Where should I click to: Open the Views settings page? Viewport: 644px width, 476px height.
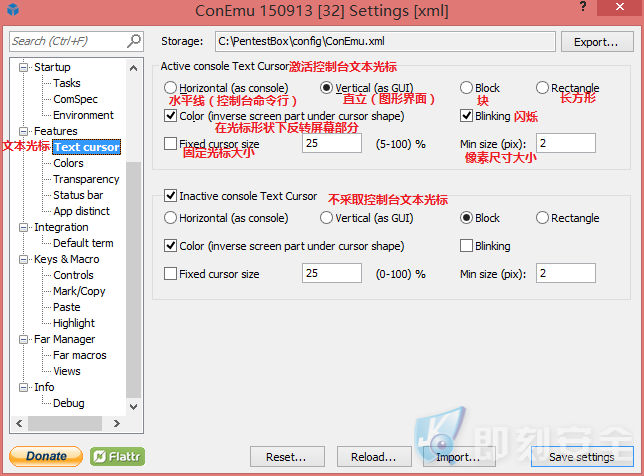[67, 371]
